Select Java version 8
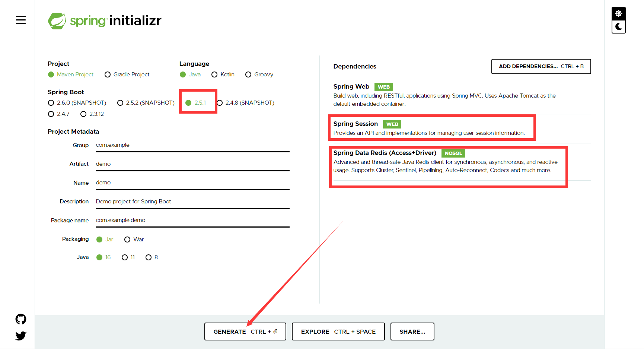 pos(152,257)
